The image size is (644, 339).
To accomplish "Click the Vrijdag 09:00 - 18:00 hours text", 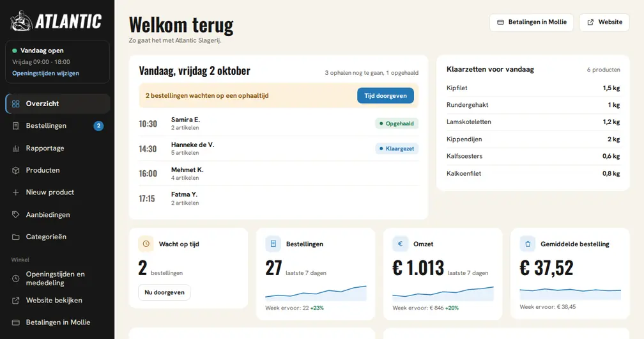I will (41, 61).
